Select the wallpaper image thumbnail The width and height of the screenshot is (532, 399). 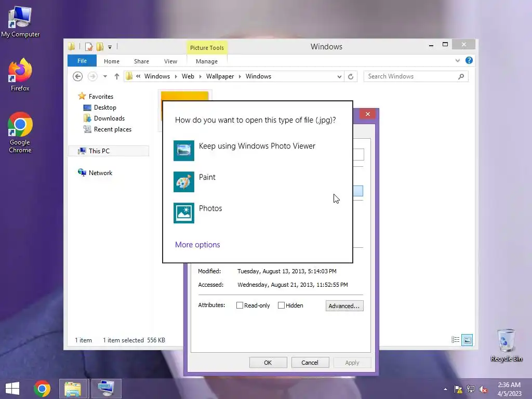184,96
